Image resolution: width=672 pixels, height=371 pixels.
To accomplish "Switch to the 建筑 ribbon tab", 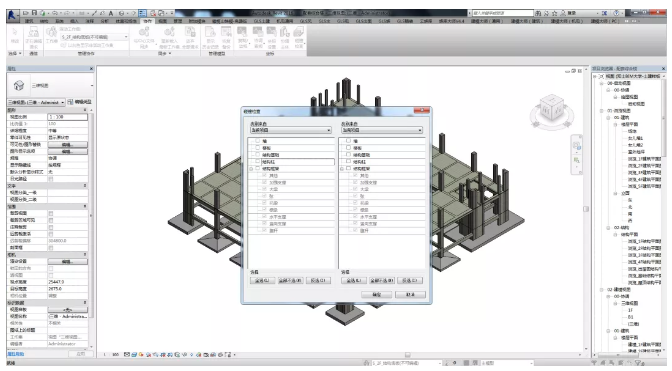I will click(29, 21).
